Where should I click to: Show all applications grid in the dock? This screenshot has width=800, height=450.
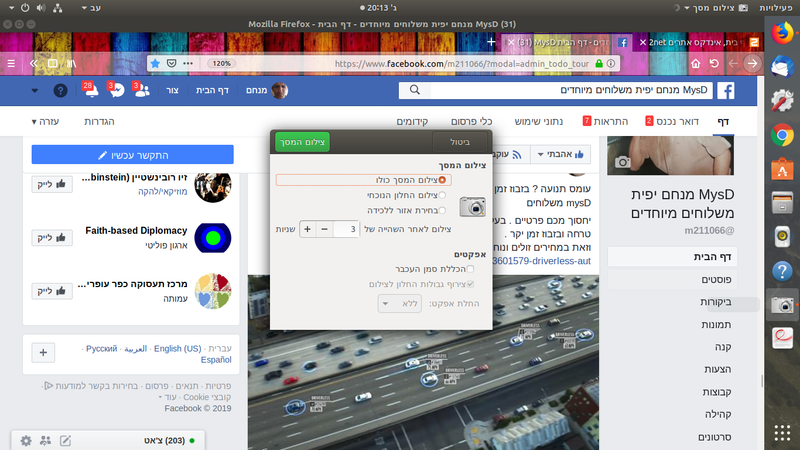coord(782,433)
